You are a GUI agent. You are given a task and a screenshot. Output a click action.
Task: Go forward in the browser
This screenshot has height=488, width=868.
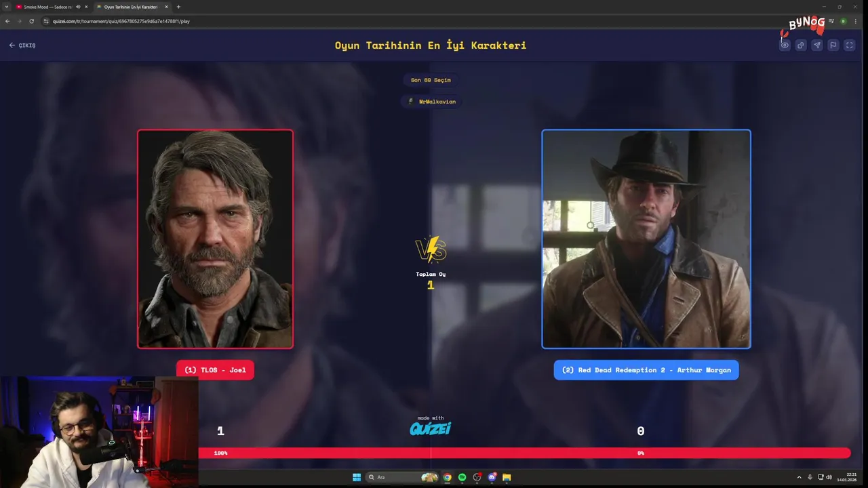coord(19,21)
